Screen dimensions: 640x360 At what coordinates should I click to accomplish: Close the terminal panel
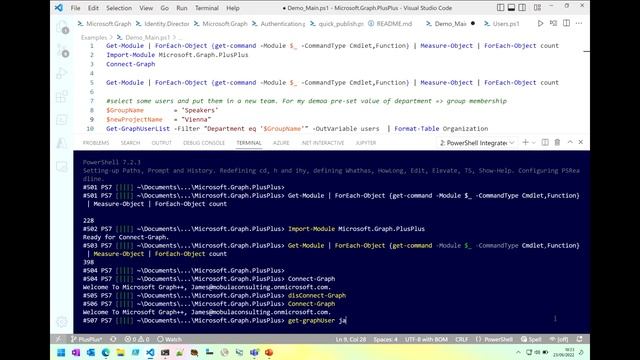click(581, 142)
